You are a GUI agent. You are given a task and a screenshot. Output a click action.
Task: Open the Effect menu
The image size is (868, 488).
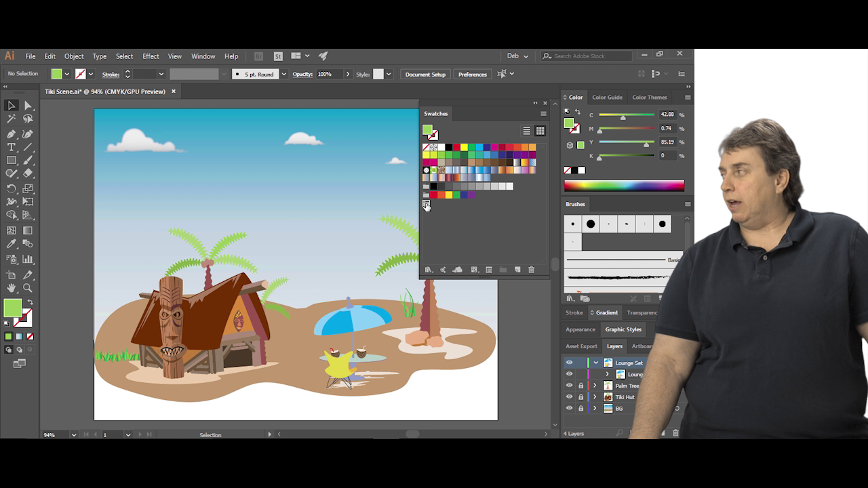pos(151,56)
